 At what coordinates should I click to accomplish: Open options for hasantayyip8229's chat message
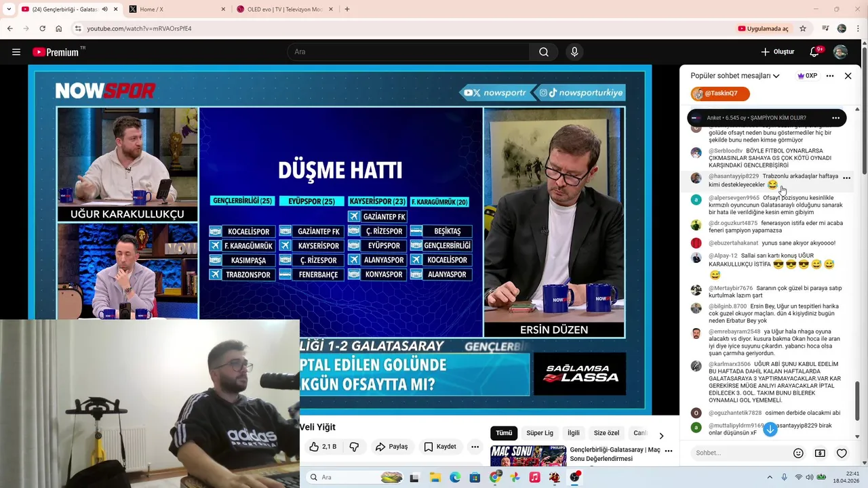pos(846,178)
